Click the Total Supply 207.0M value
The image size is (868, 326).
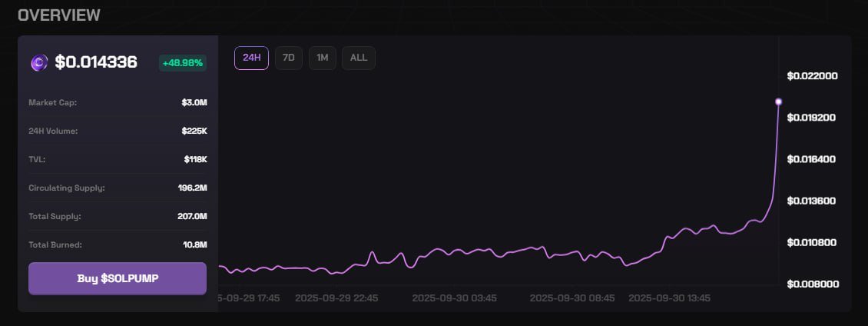pyautogui.click(x=192, y=216)
